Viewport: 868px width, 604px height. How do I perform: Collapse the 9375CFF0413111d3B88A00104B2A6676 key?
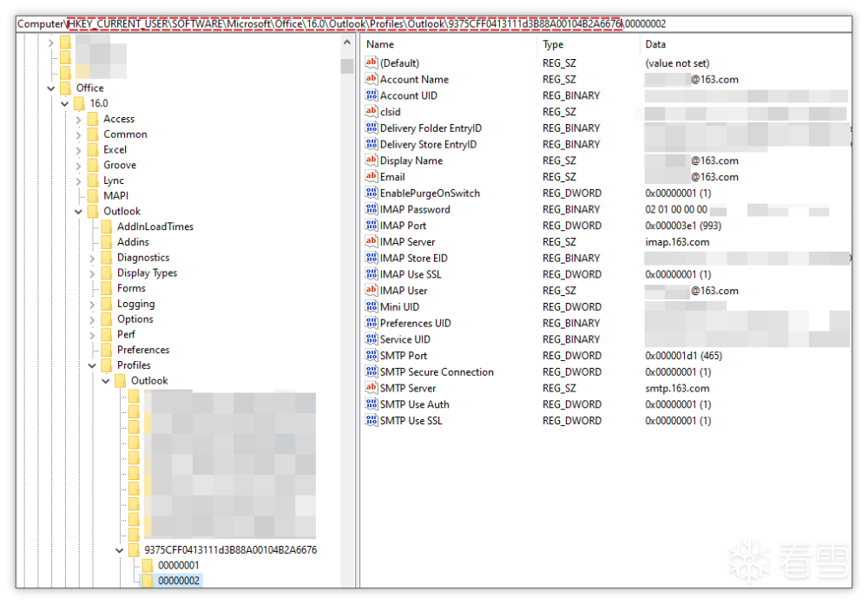pyautogui.click(x=120, y=550)
